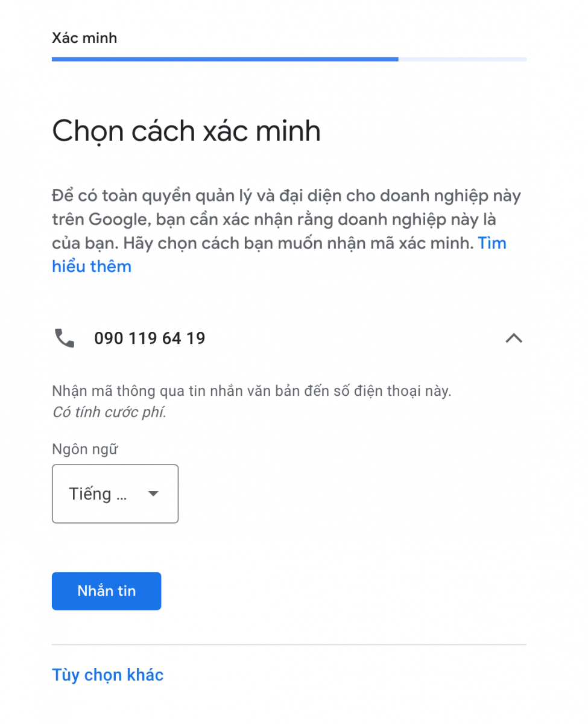The width and height of the screenshot is (588, 724).
Task: Select the phone number 090 119 64 19
Action: [x=150, y=338]
